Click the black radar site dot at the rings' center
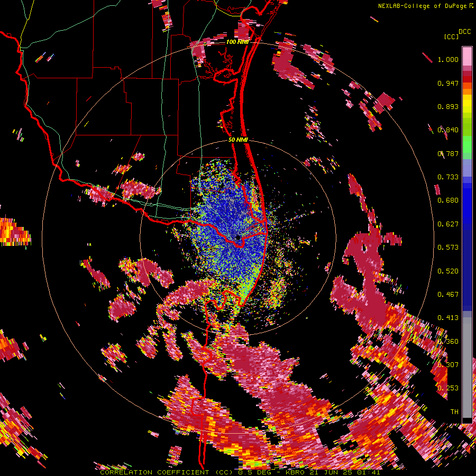476x476 pixels. 238,237
